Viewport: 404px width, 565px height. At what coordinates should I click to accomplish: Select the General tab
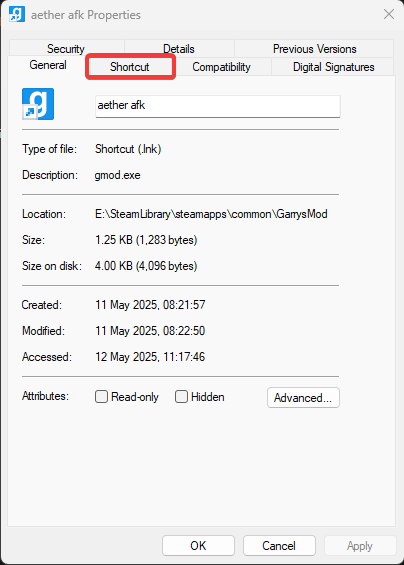pos(48,65)
